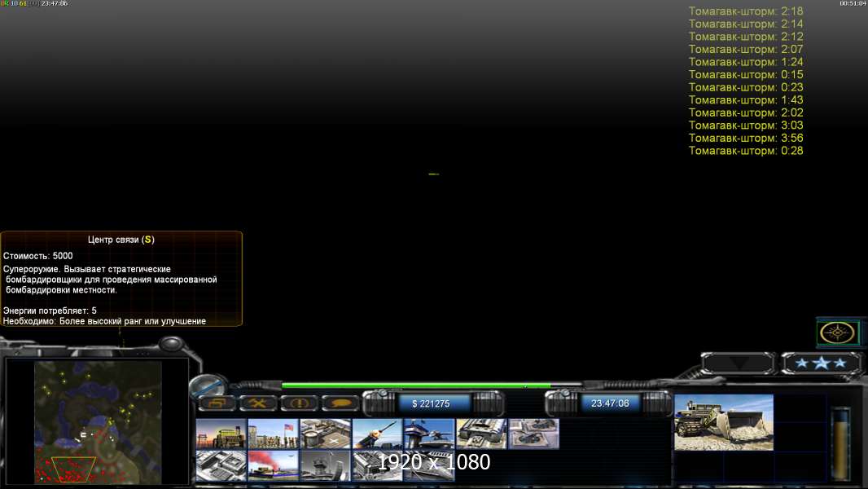Select Томагавк-шторм timer showing 3:56
Viewport: 868px width, 489px height.
tap(745, 139)
